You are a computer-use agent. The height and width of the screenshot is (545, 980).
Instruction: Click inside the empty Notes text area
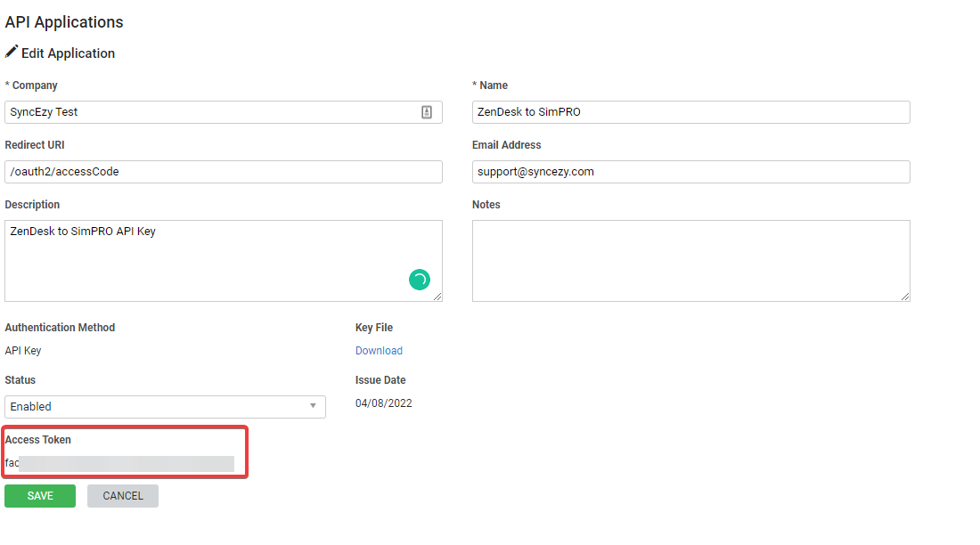click(690, 261)
